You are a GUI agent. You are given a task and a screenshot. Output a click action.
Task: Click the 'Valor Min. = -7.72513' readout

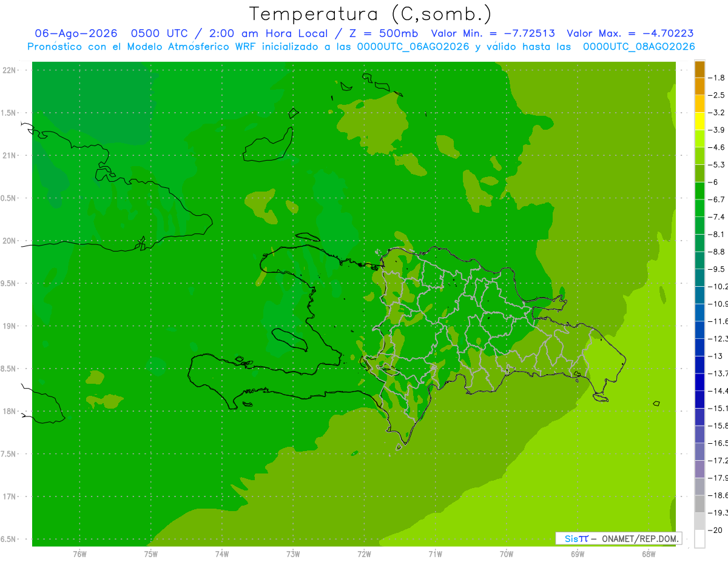tap(493, 33)
